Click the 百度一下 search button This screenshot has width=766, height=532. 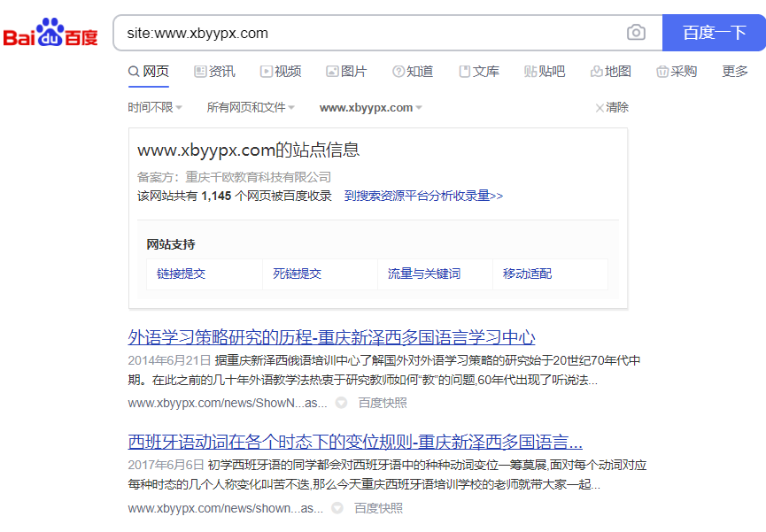(x=714, y=33)
